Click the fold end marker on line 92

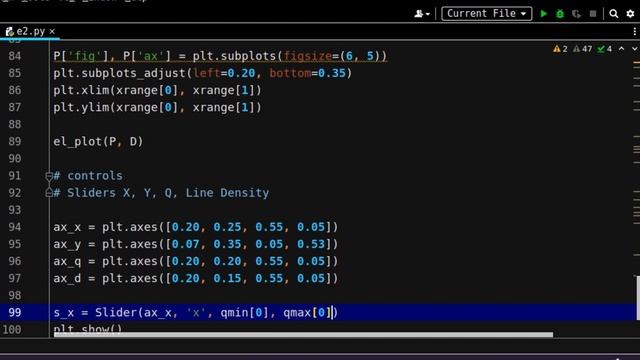(x=49, y=193)
